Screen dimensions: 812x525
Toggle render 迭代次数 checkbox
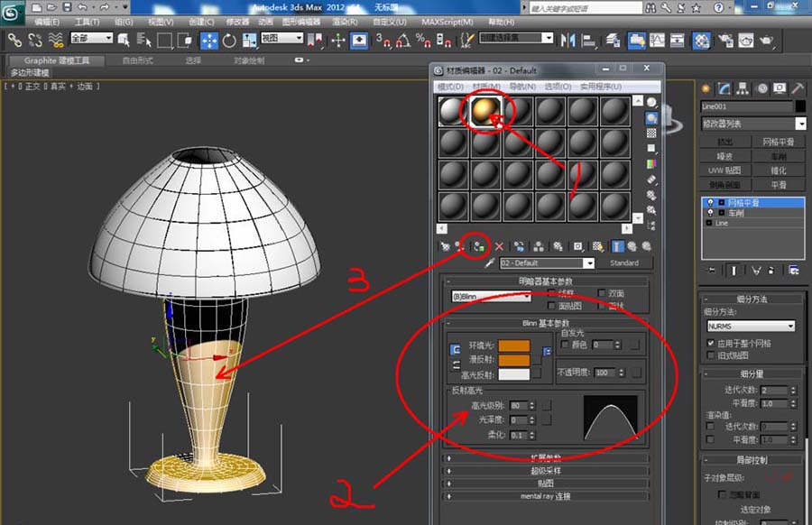tap(710, 426)
